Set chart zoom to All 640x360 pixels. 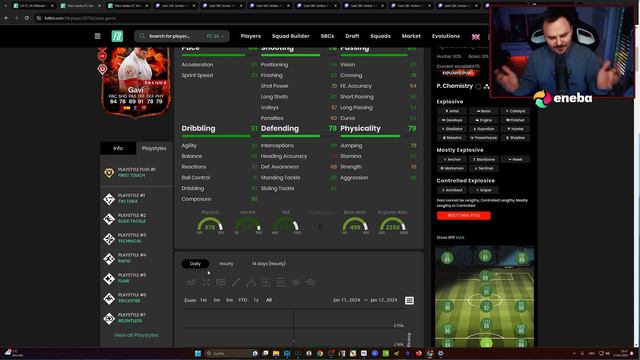coord(269,300)
